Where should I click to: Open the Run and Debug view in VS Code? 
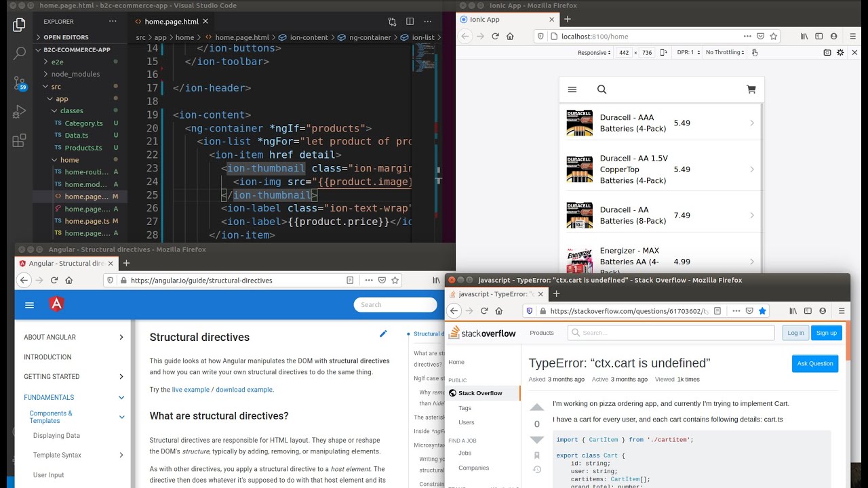tap(19, 111)
